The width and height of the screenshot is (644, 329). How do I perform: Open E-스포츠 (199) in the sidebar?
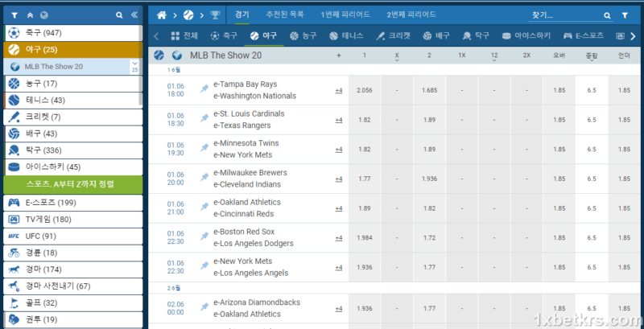coord(72,203)
